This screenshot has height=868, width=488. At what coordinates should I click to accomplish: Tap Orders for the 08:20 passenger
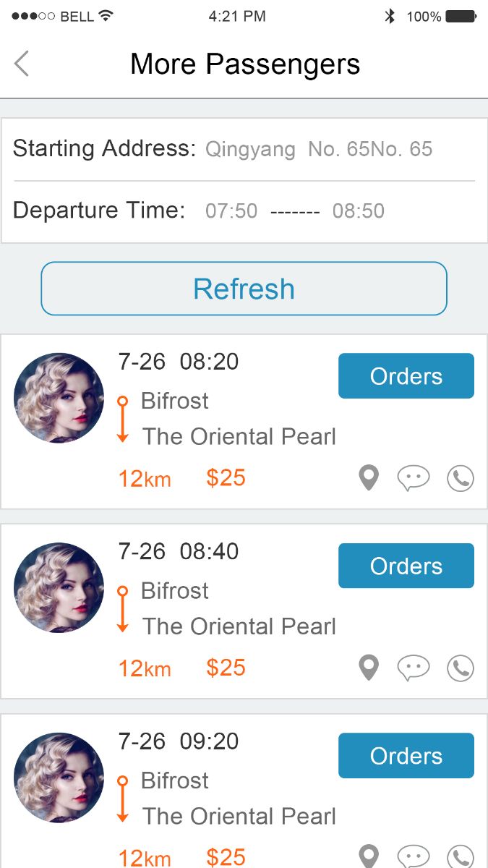pos(406,376)
